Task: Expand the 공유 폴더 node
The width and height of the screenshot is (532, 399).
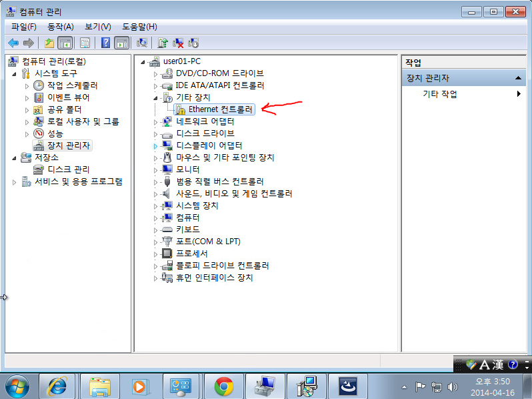Action: [x=27, y=110]
